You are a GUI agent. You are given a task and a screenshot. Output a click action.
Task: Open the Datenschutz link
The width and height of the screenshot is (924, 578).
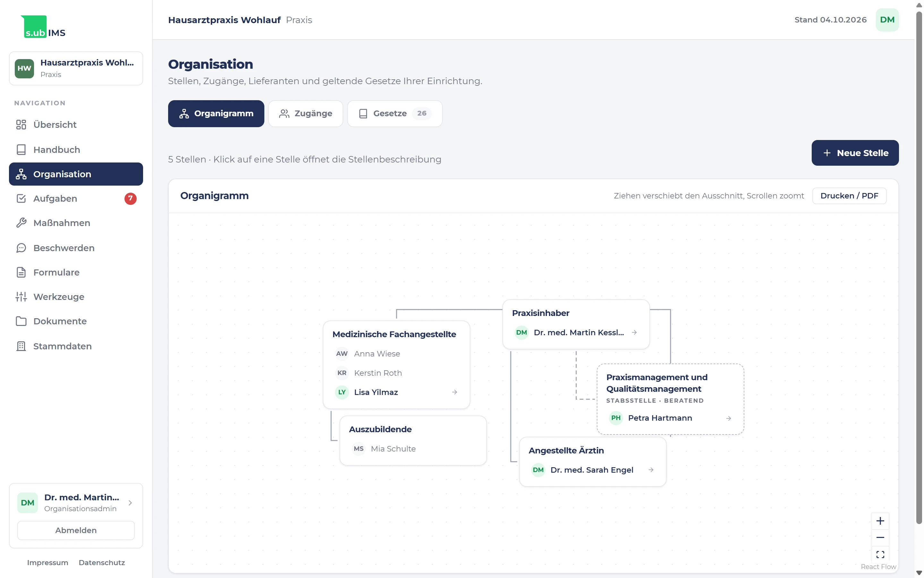pos(102,563)
